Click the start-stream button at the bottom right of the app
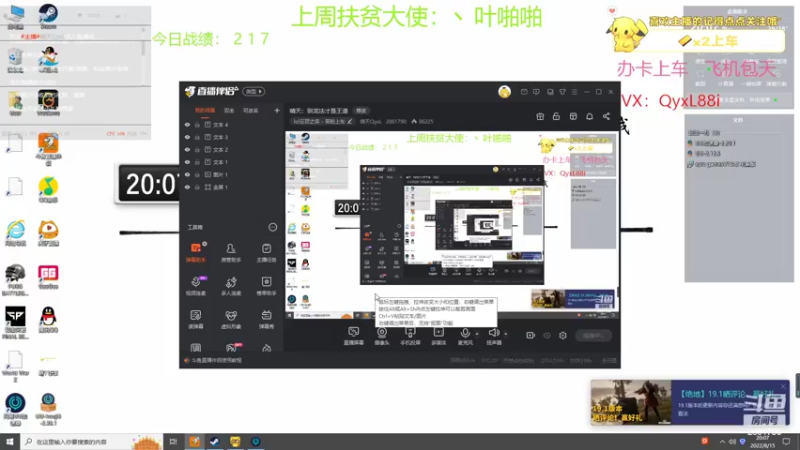Viewport: 800px width, 450px height. [593, 335]
